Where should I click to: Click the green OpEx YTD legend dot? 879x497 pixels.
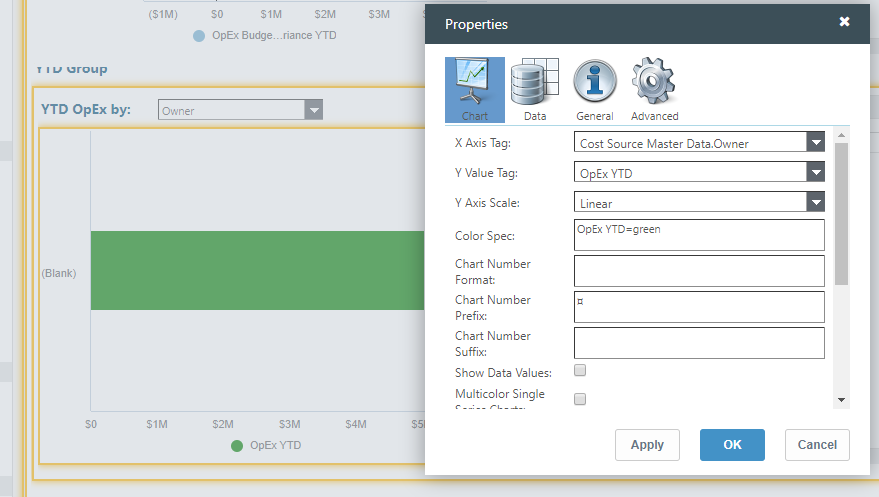(237, 446)
